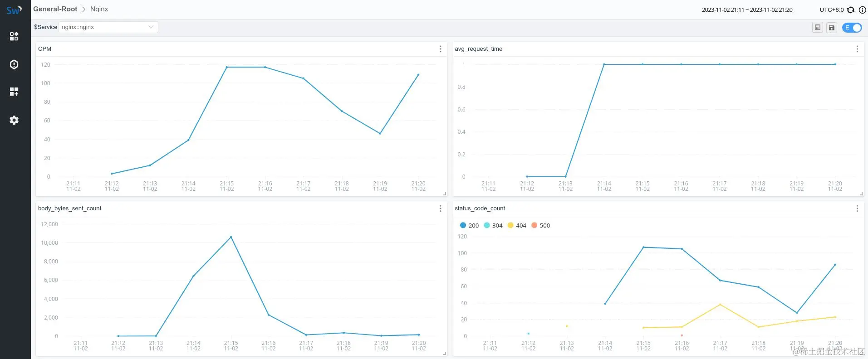Open the body_bytes_sent_count panel three-dot menu
Screen dimensions: 868x359
pos(440,209)
